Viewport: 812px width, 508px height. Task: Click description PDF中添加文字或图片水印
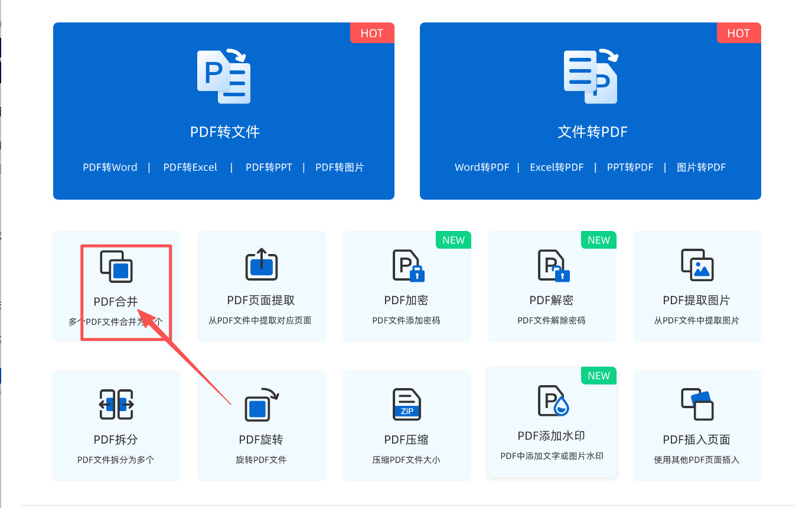552,456
